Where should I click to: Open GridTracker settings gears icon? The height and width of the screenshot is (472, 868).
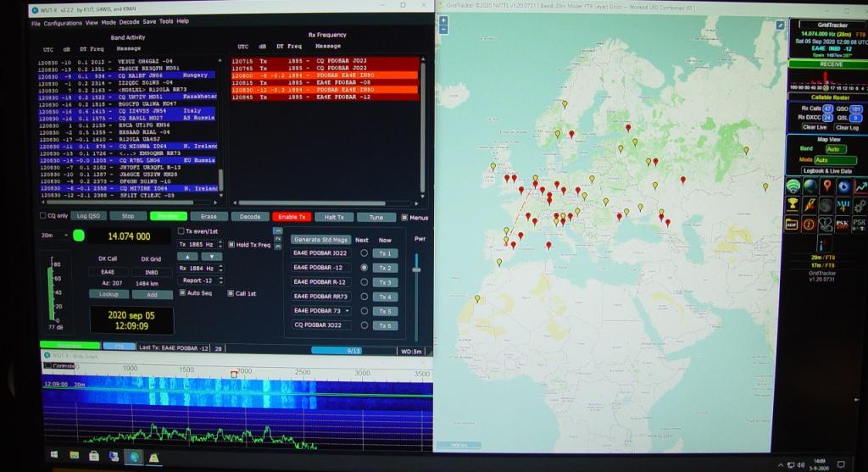coord(860,205)
